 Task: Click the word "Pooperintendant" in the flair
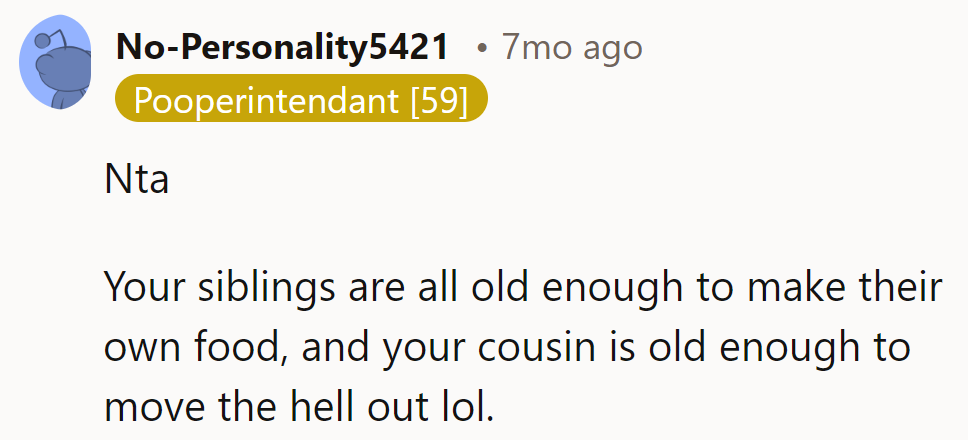pyautogui.click(x=267, y=101)
